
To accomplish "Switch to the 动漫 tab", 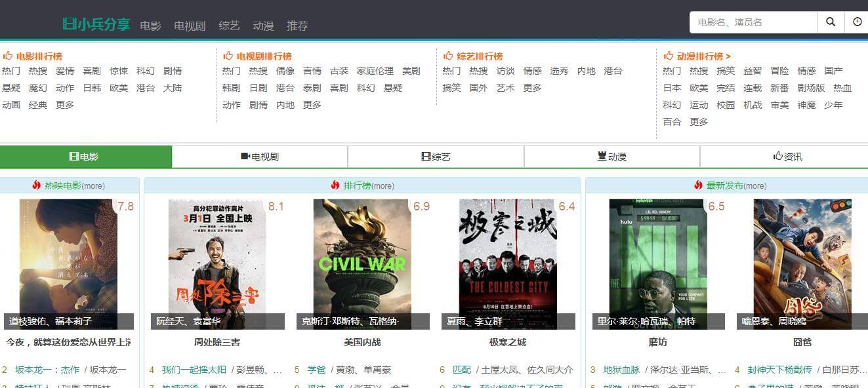I will click(611, 157).
